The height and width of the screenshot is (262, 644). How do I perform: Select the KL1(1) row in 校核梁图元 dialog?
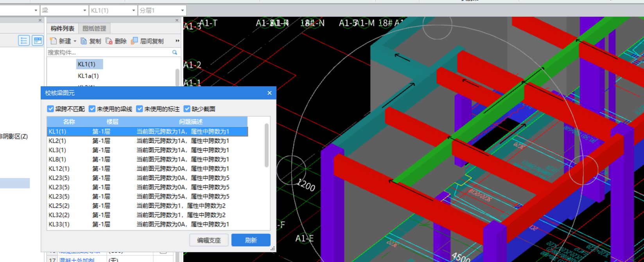(x=147, y=132)
